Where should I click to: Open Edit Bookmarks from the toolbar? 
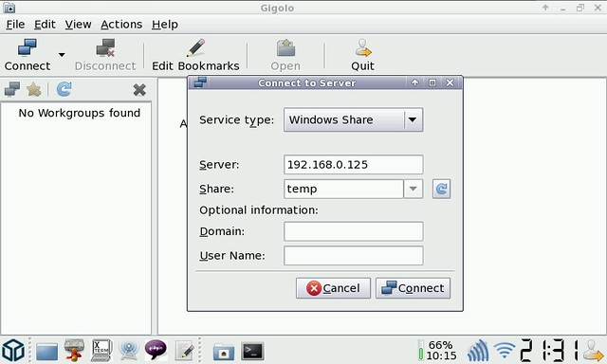click(x=195, y=55)
